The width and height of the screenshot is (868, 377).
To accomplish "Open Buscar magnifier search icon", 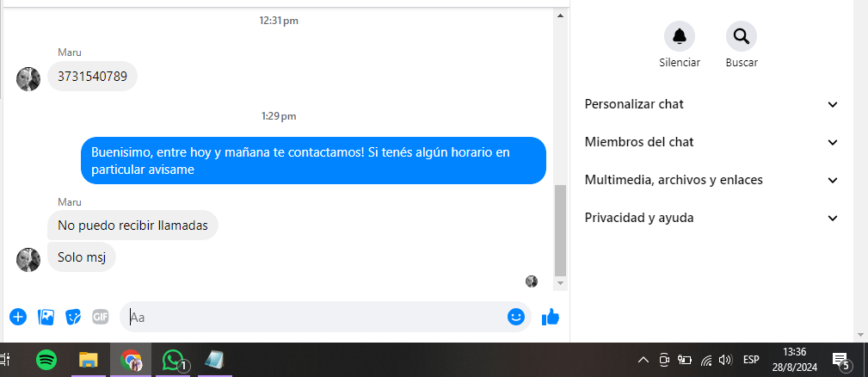I will click(x=742, y=36).
